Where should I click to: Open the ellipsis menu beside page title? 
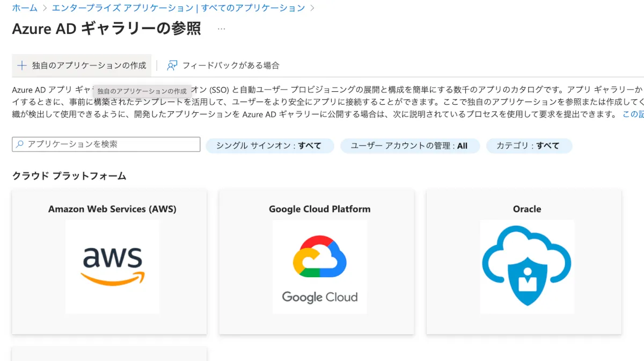[222, 29]
